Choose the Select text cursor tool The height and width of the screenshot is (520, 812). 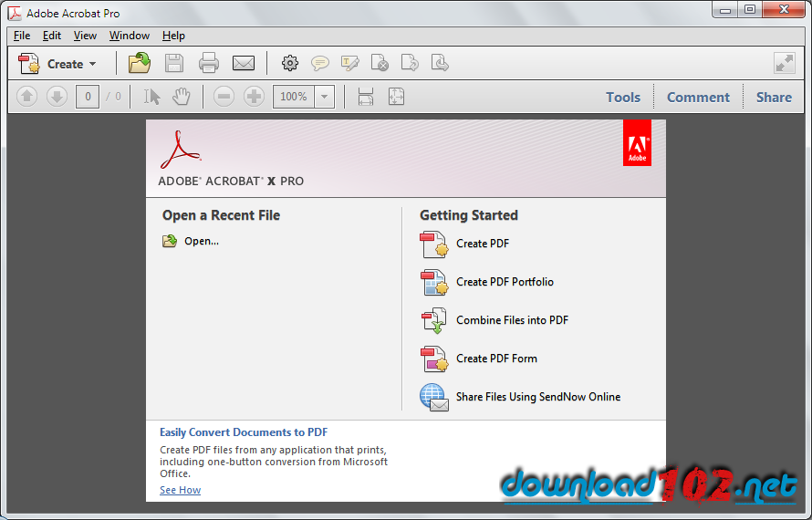click(151, 97)
